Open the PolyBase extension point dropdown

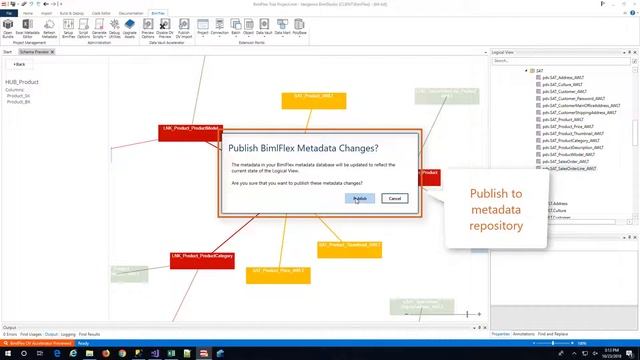(299, 28)
